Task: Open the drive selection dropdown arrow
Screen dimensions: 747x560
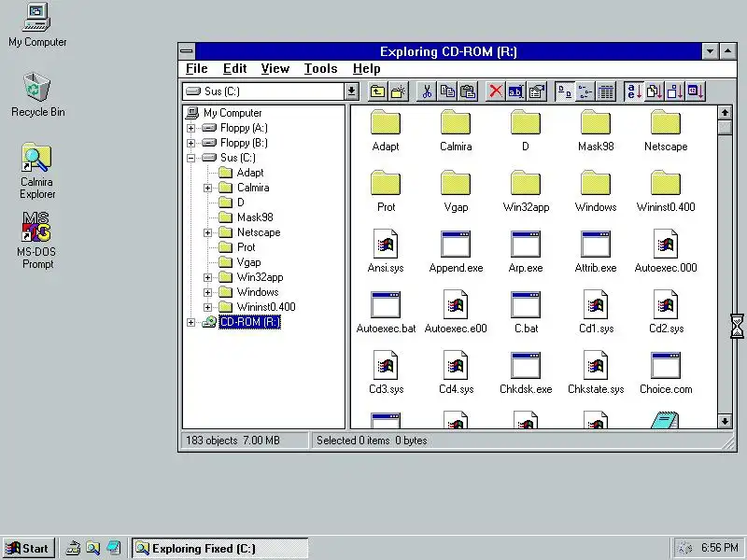Action: [x=352, y=91]
